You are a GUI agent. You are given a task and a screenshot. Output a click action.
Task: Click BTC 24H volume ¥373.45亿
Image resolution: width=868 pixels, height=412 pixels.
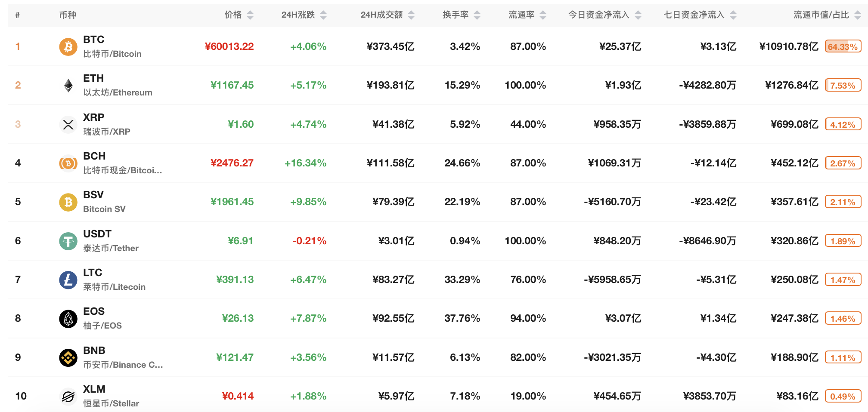pos(391,46)
